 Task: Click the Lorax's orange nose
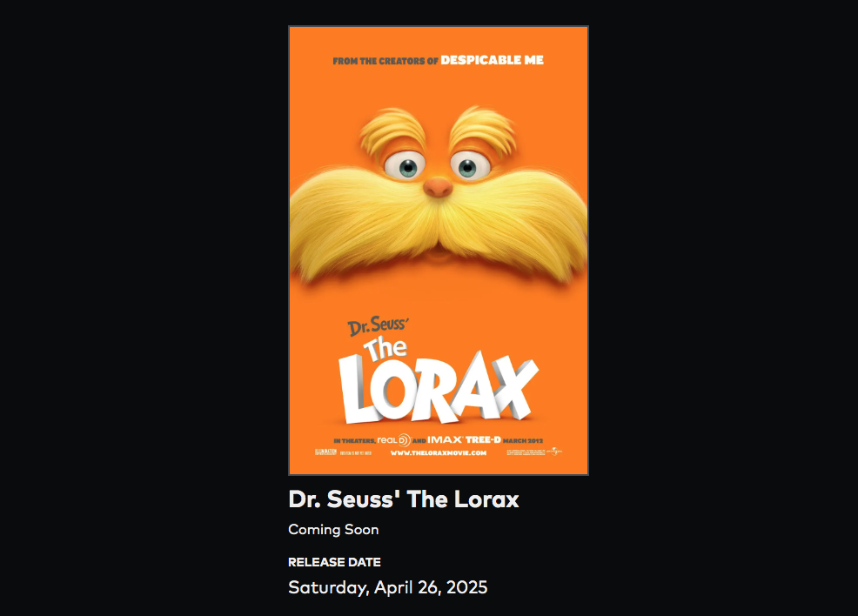(x=438, y=187)
